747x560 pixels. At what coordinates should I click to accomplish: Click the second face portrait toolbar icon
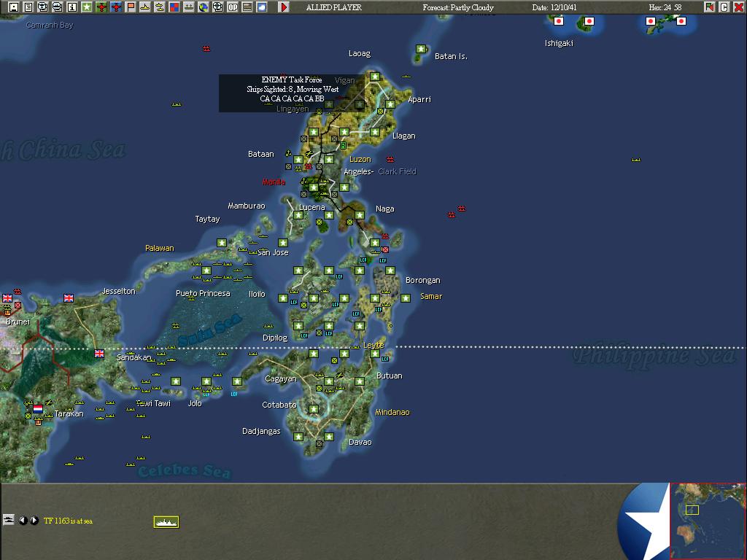click(57, 7)
